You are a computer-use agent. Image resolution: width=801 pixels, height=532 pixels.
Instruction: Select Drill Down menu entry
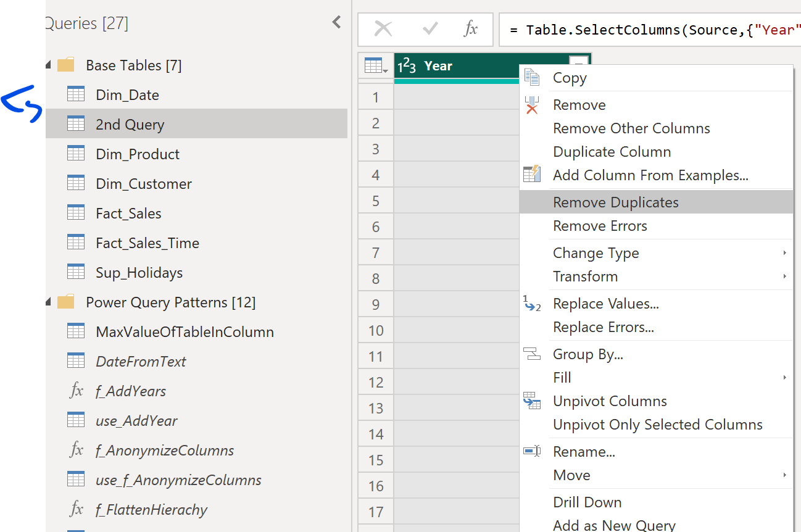tap(656, 502)
